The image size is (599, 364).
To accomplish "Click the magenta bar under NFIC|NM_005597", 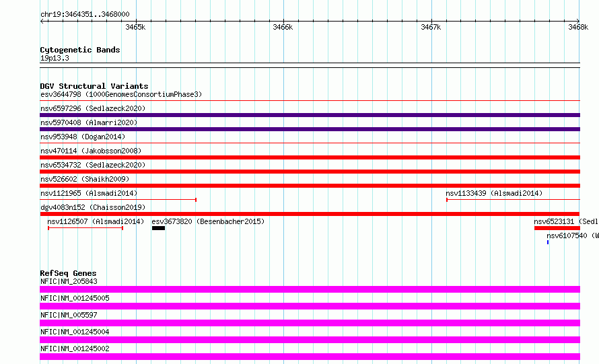I will tap(310, 323).
